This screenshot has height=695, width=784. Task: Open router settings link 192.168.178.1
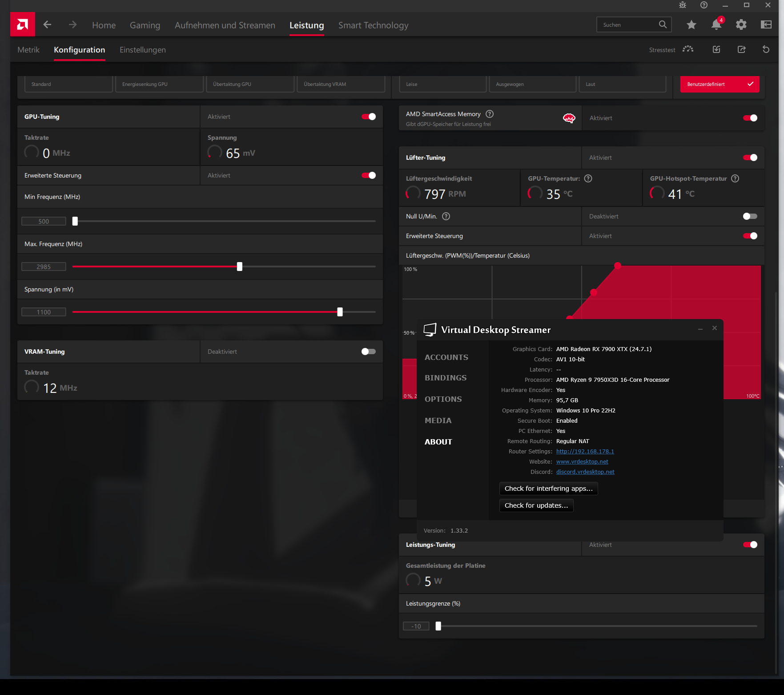[x=585, y=452]
